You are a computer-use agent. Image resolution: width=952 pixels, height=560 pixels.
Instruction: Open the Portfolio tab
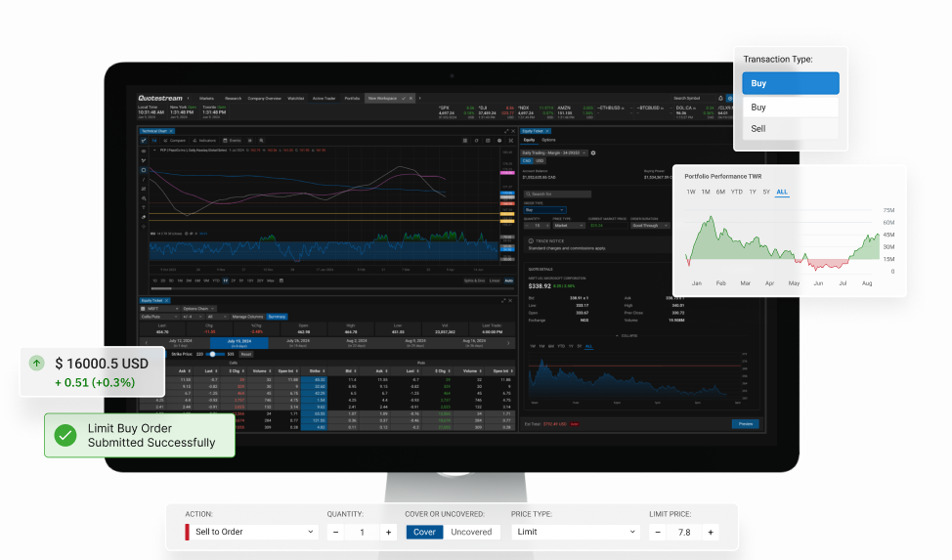[352, 99]
